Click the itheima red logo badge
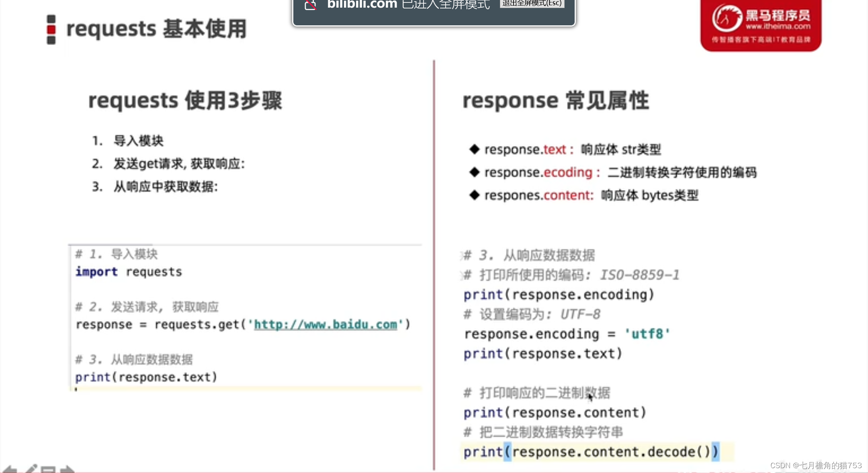The image size is (868, 473). point(761,25)
